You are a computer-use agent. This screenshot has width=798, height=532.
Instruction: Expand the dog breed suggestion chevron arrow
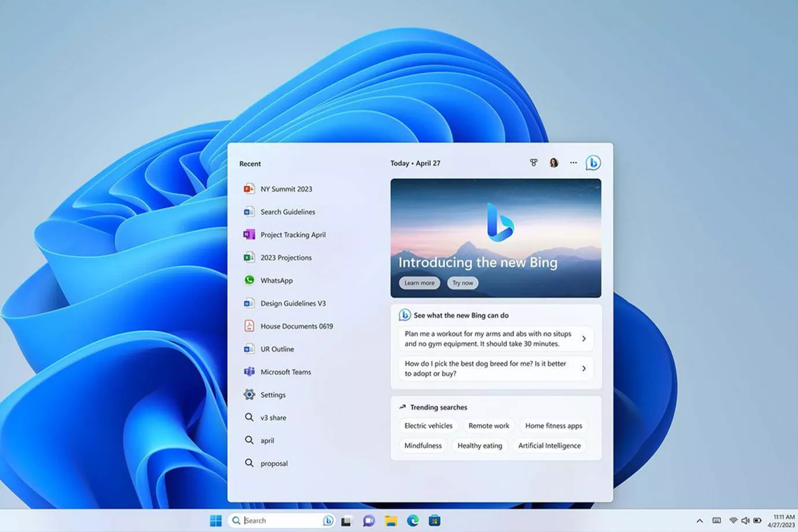583,368
